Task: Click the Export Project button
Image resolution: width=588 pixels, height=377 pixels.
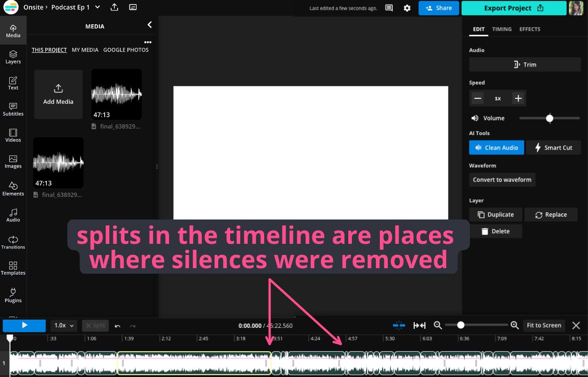Action: 514,8
